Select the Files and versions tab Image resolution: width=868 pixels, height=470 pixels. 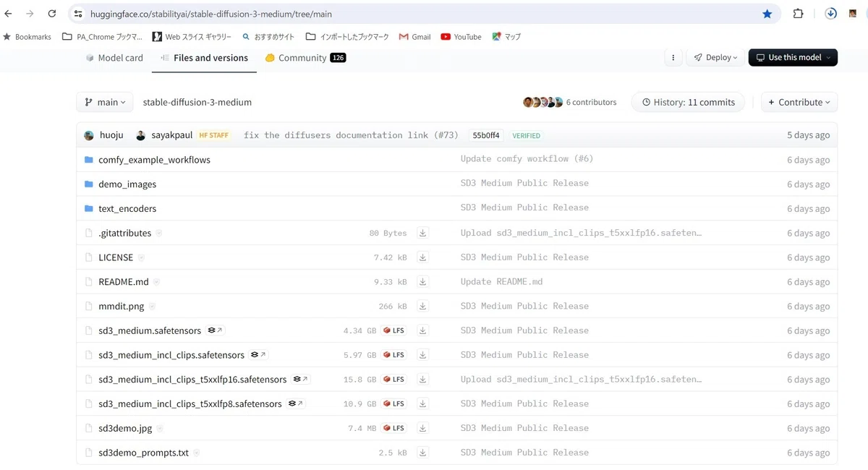tap(204, 58)
